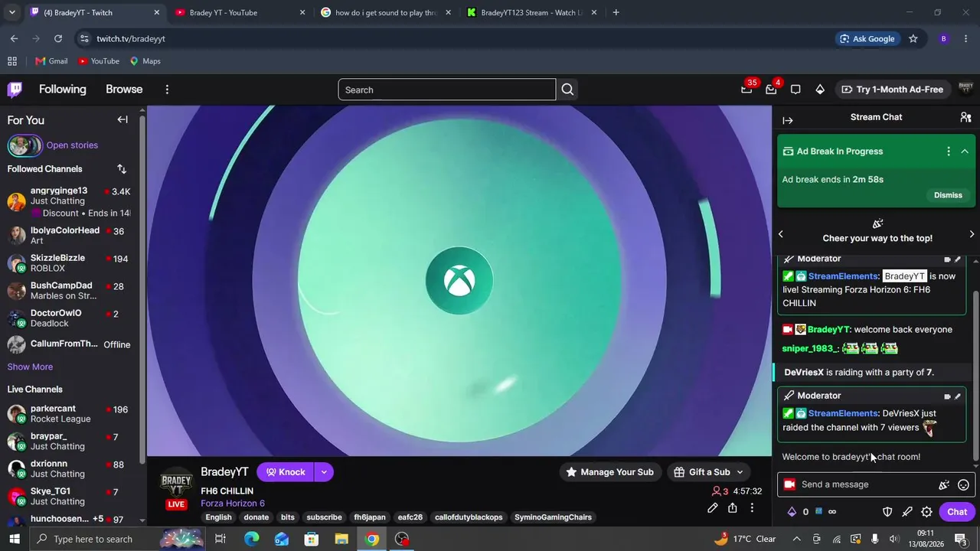Collapse the Stream Chat panel

(x=788, y=120)
